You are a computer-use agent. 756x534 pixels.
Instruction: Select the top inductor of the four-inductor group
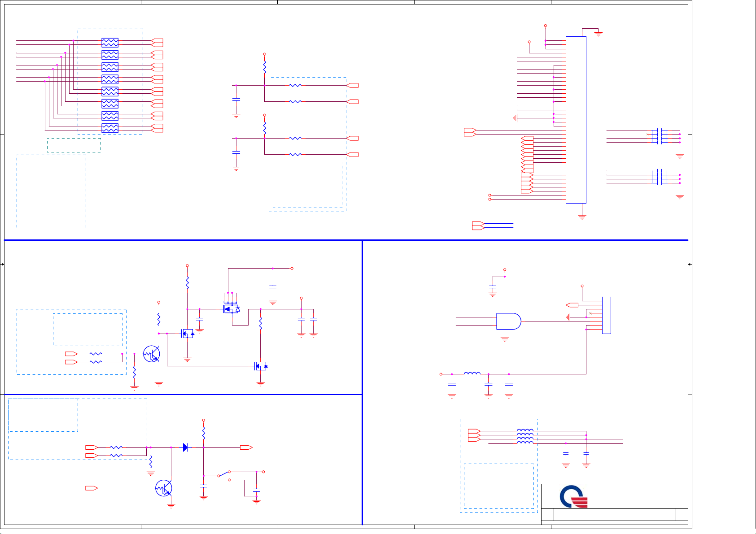(x=525, y=431)
